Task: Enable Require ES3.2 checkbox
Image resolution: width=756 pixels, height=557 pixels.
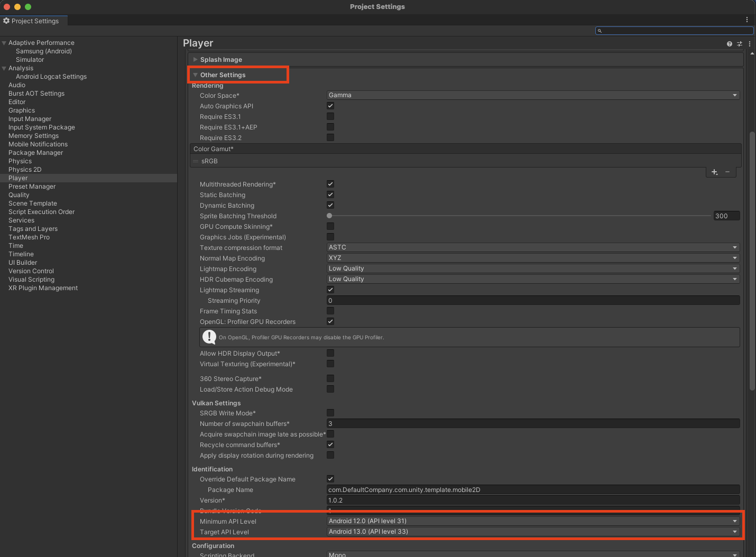Action: click(330, 137)
